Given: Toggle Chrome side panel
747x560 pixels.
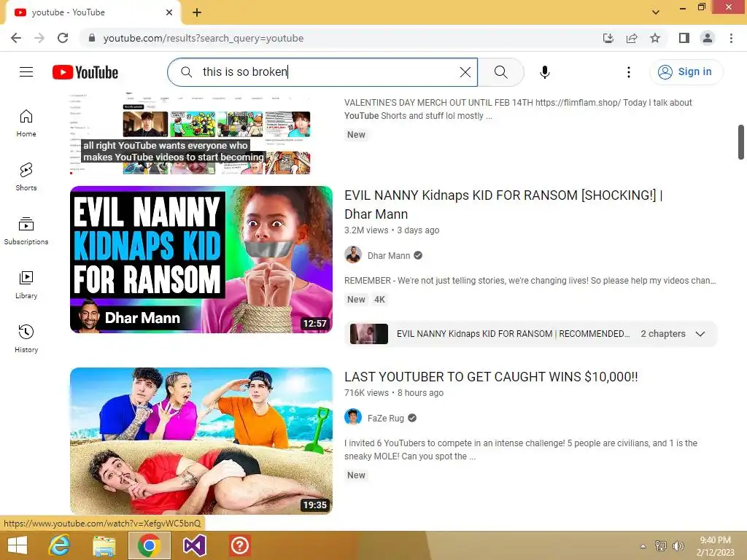Looking at the screenshot, I should [x=684, y=38].
